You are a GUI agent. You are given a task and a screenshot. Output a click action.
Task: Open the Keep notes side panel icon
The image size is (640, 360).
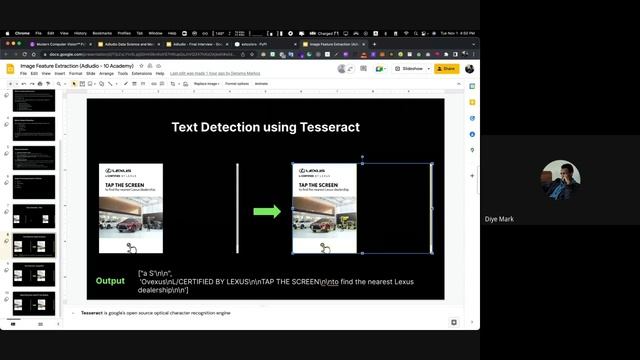472,102
